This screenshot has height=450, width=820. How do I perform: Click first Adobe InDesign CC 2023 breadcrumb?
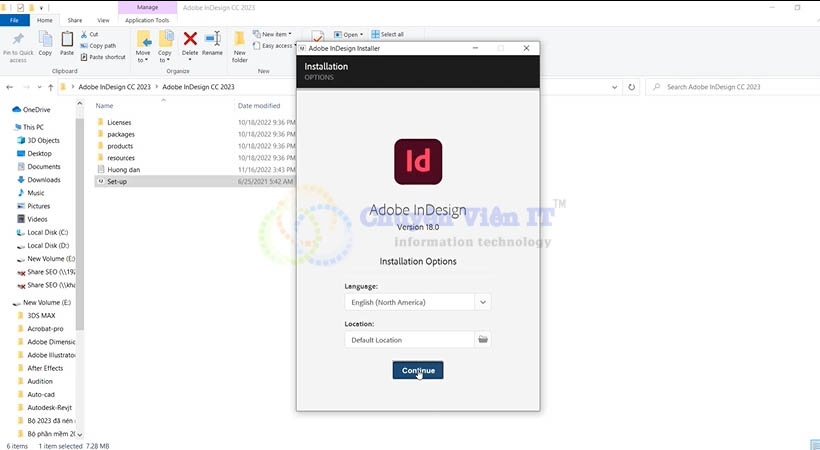pos(115,87)
